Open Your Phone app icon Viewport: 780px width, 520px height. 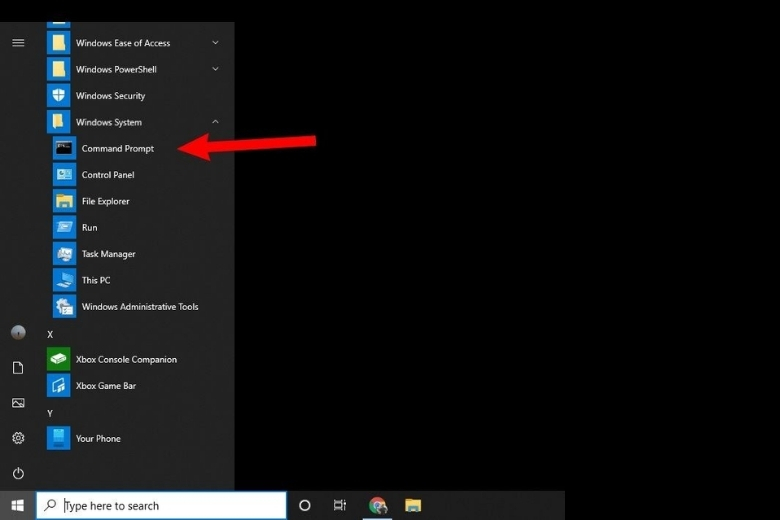[x=58, y=438]
